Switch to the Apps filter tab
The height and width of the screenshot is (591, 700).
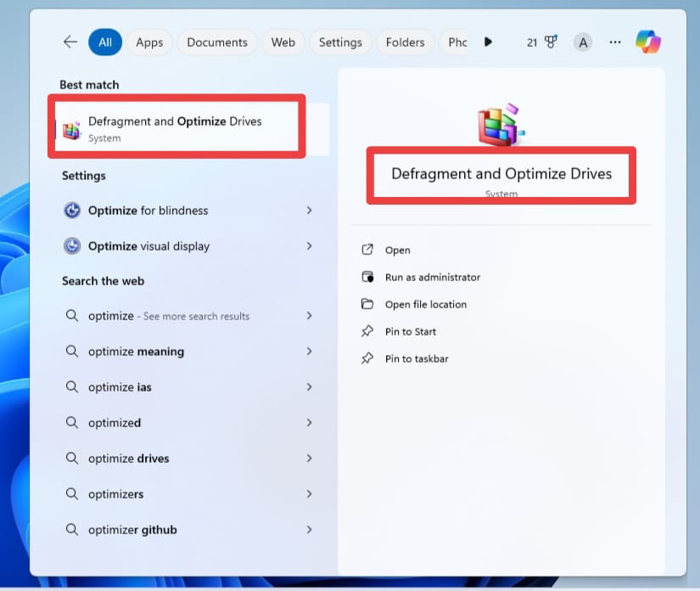pos(149,42)
